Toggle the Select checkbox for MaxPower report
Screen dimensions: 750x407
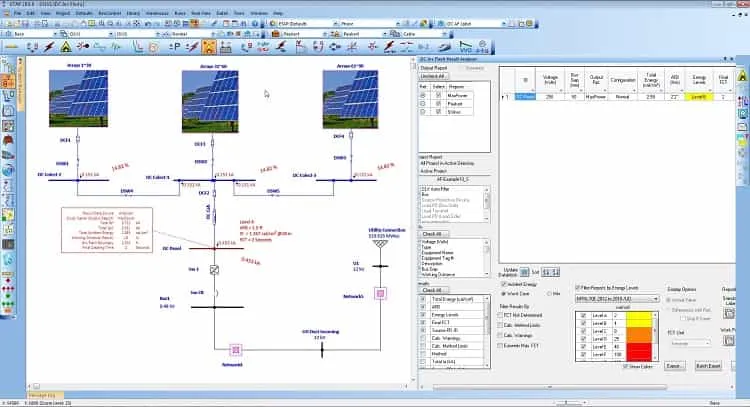pyautogui.click(x=438, y=95)
